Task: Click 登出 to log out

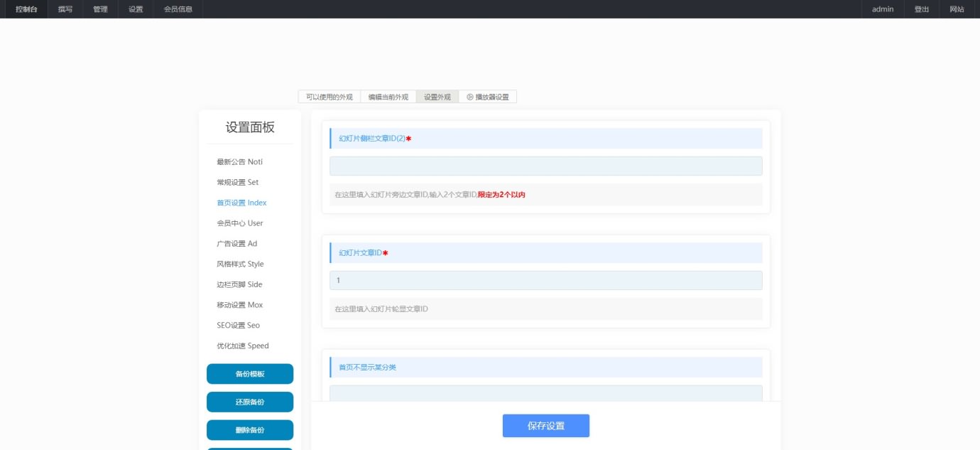Action: (922, 9)
